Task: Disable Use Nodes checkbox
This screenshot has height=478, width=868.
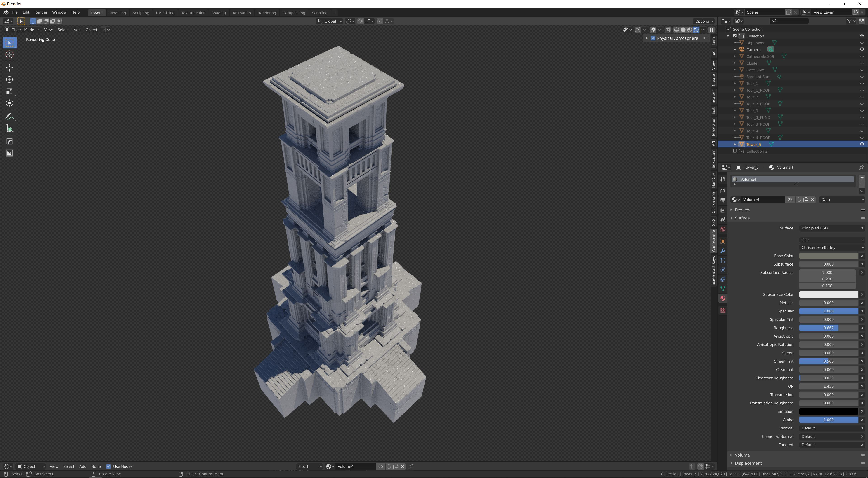Action: click(x=108, y=466)
